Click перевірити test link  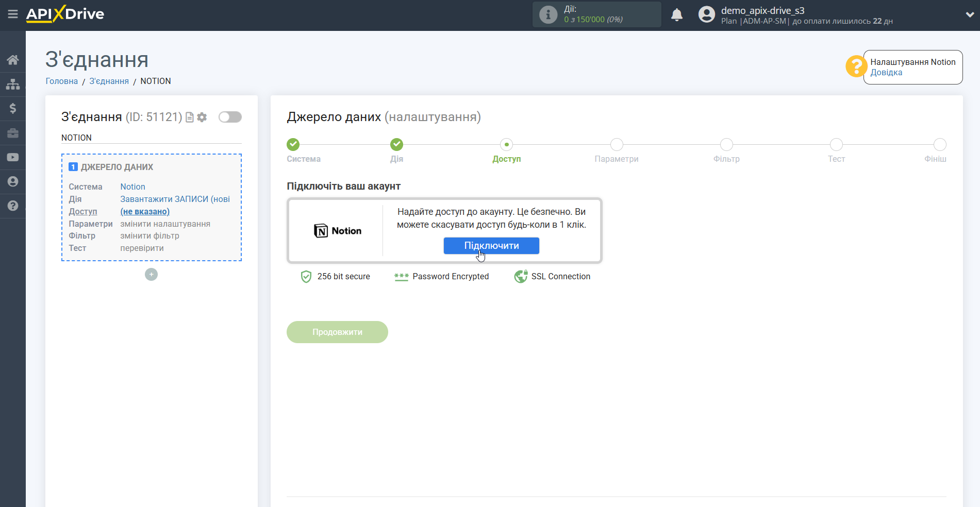[142, 248]
